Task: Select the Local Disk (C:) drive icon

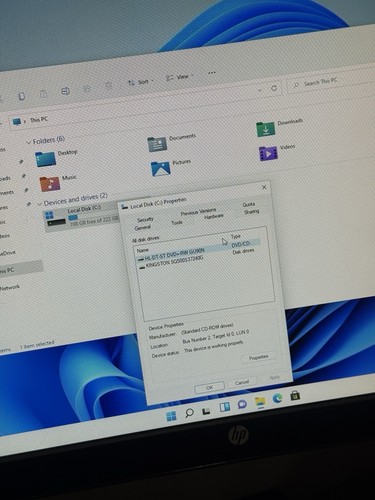Action: tap(56, 218)
